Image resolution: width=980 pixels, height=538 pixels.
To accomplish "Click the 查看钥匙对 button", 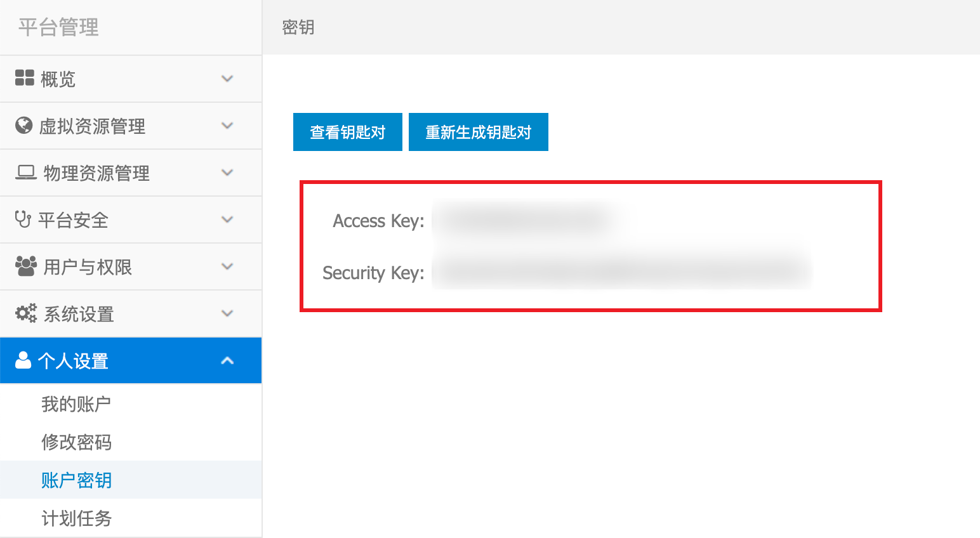I will [x=348, y=132].
